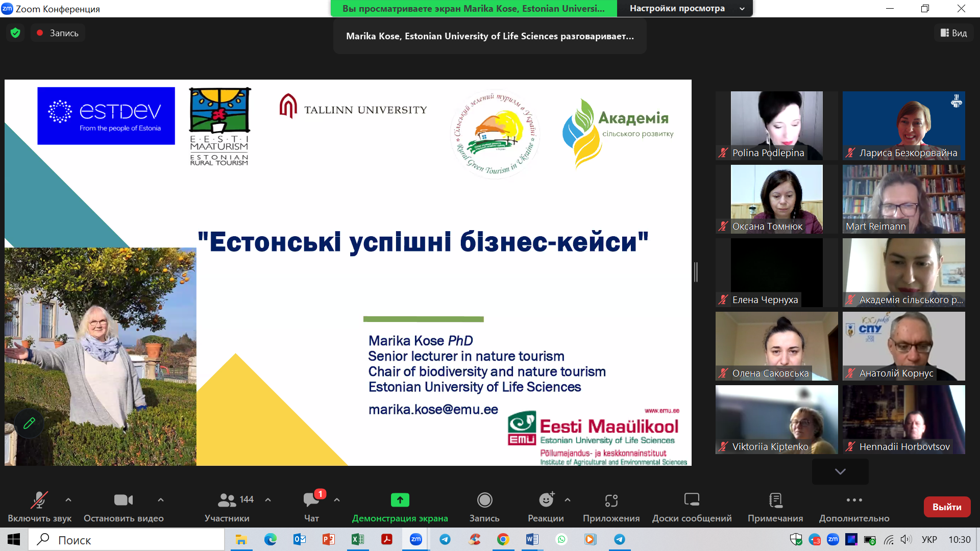The image size is (980, 551).
Task: Click the green encryption shield icon
Action: pyautogui.click(x=15, y=33)
